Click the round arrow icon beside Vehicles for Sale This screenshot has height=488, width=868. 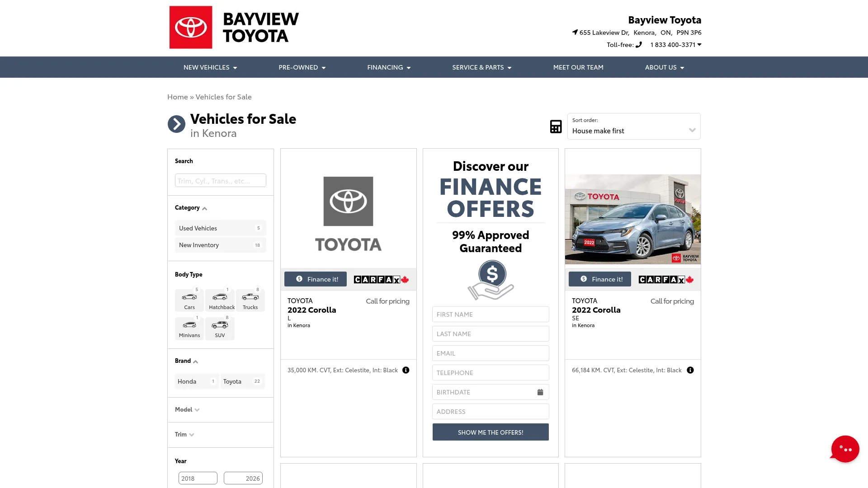(176, 124)
